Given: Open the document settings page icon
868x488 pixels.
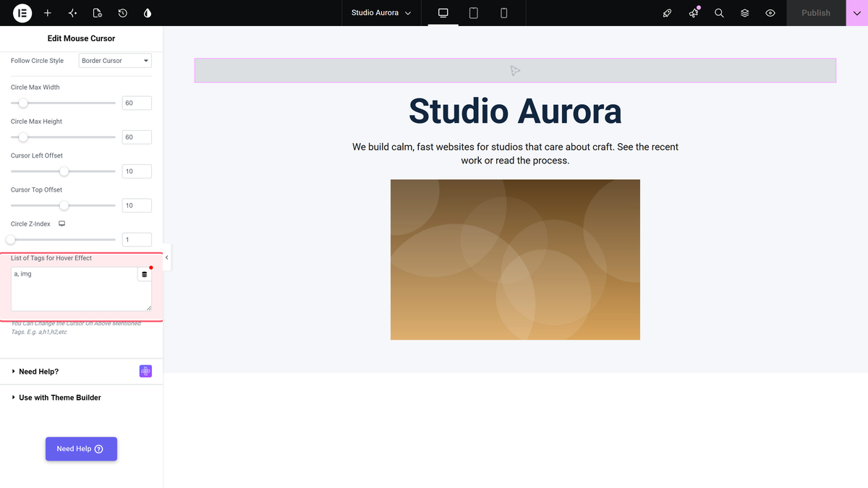Looking at the screenshot, I should [98, 13].
